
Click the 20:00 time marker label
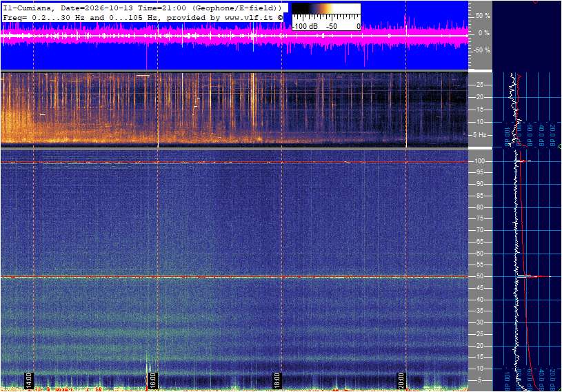pyautogui.click(x=401, y=380)
